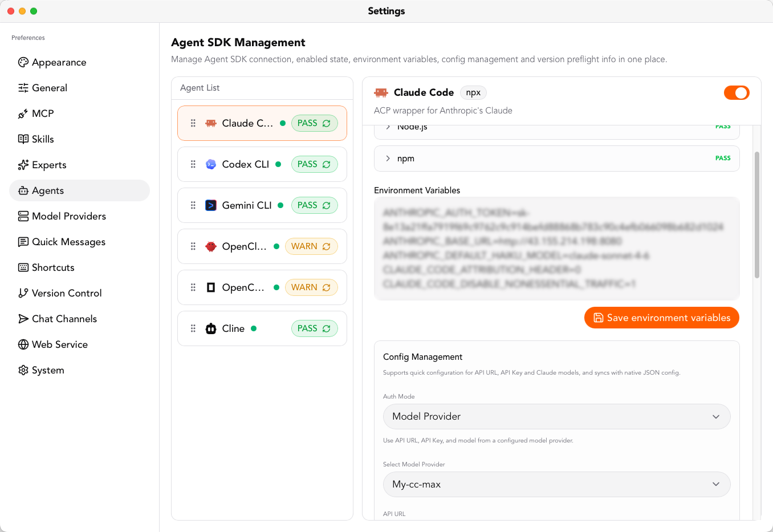
Task: Click the npm PASS status label
Action: (x=723, y=159)
